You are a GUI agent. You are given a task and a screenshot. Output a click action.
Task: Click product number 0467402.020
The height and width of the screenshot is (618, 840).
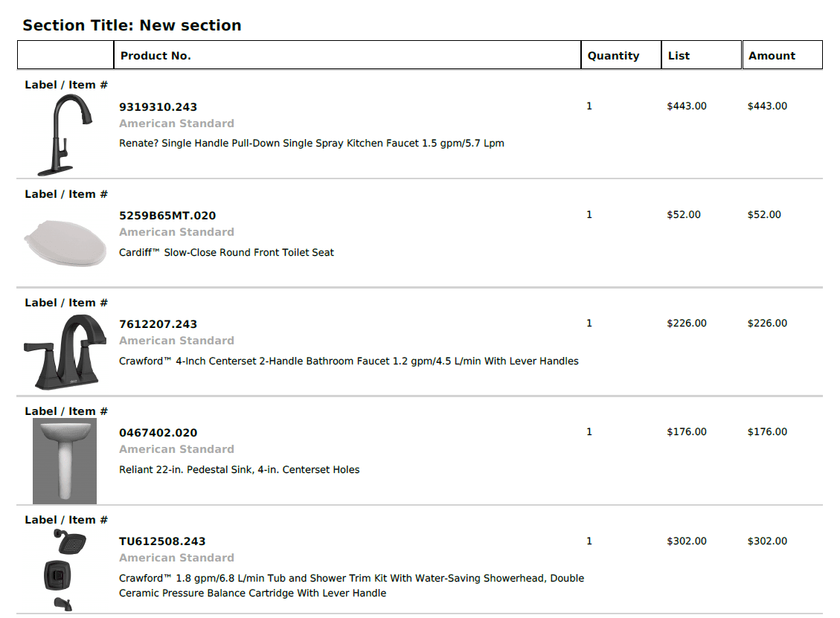[158, 433]
